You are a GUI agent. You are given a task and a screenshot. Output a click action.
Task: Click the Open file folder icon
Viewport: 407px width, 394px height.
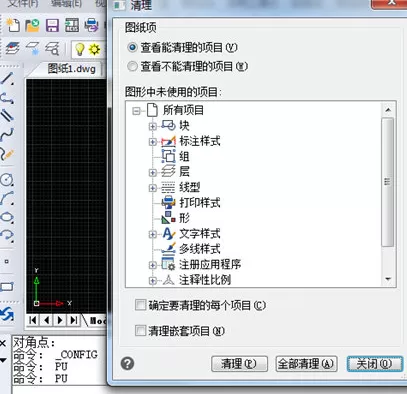click(x=33, y=25)
